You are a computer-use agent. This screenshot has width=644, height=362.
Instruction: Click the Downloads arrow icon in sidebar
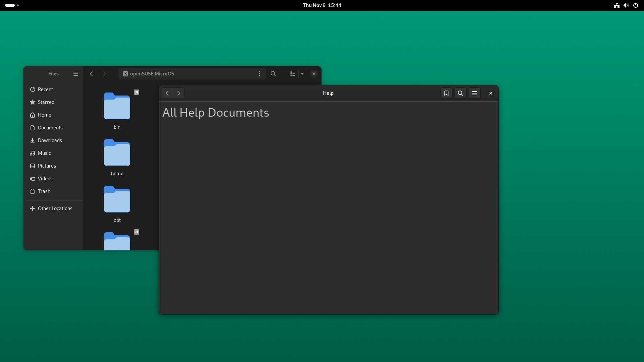pos(33,140)
